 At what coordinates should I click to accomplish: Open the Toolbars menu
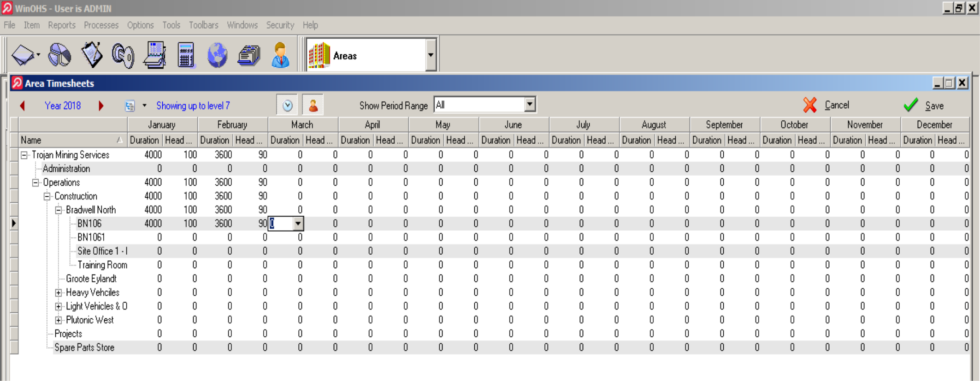[x=203, y=25]
